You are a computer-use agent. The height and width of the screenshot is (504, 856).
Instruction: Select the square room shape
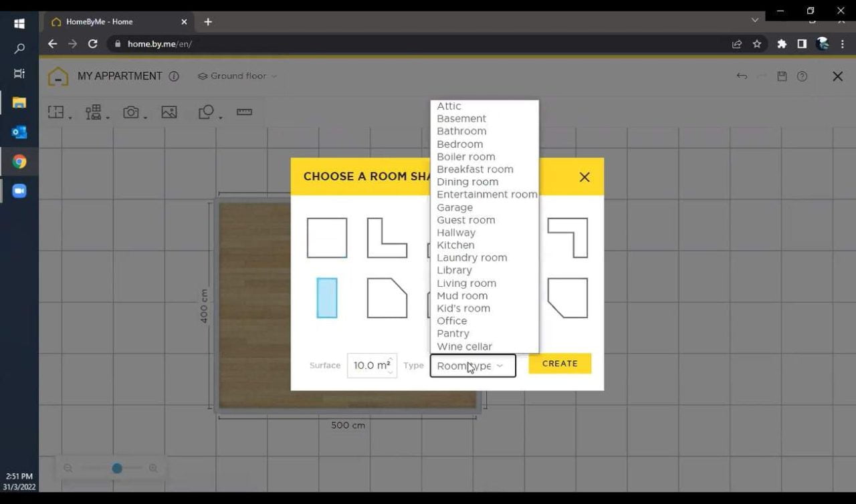[x=326, y=237]
